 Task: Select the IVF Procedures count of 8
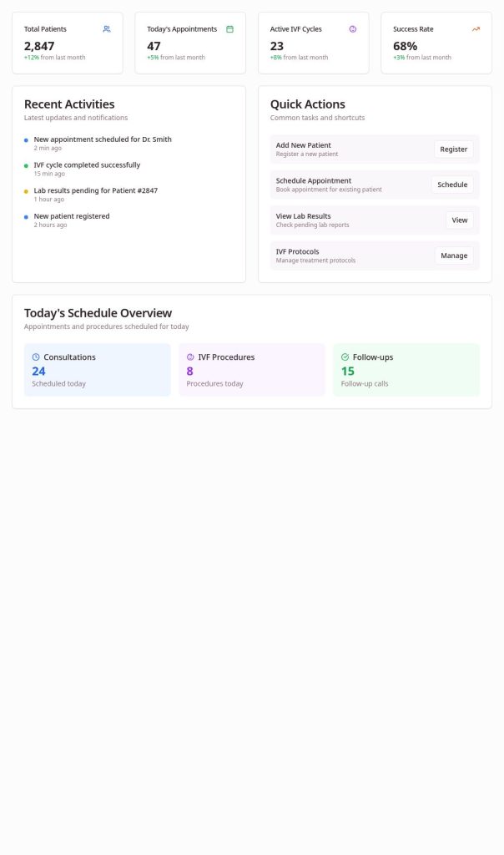click(189, 372)
